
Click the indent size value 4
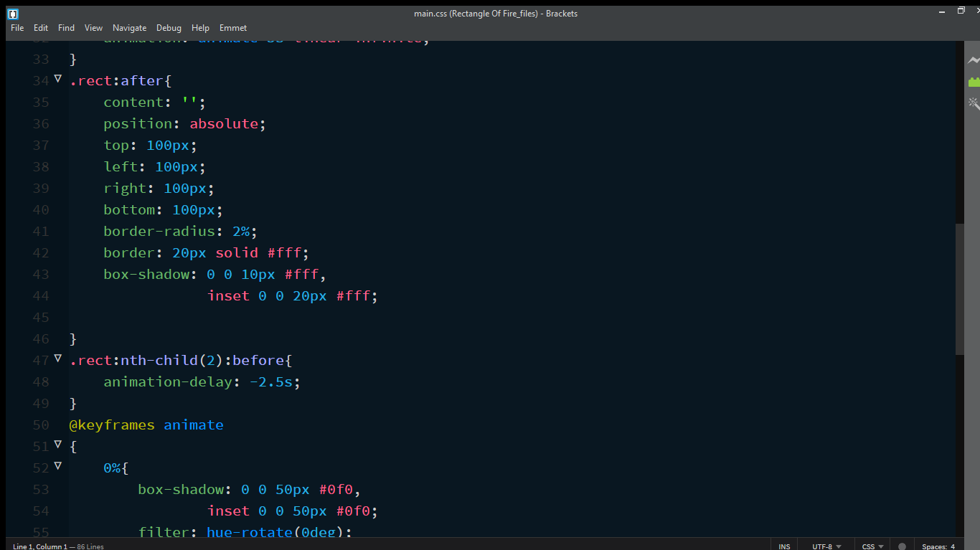(x=953, y=546)
